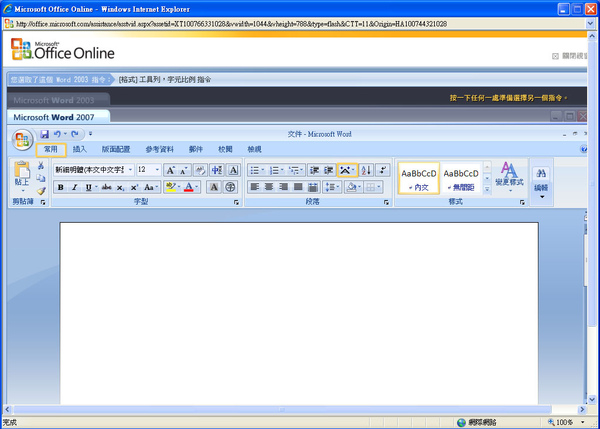Decrease paragraph indent
Viewport: 600px width, 429px height.
point(314,170)
